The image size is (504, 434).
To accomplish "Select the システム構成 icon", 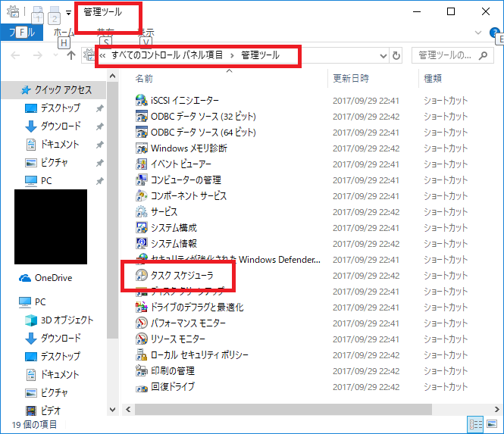I will click(x=142, y=227).
